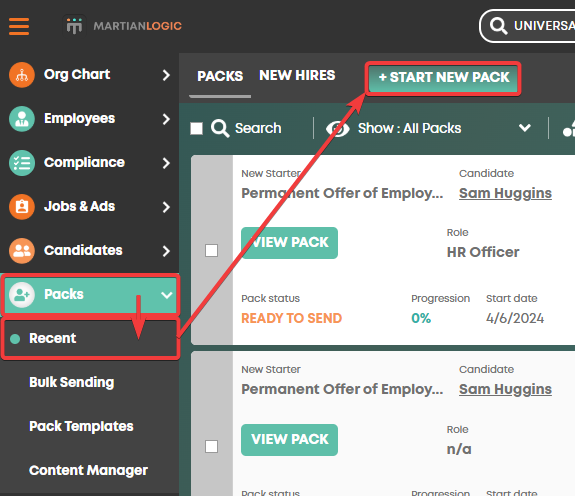Click the Start New Pack button
This screenshot has height=496, width=575.
[x=443, y=78]
